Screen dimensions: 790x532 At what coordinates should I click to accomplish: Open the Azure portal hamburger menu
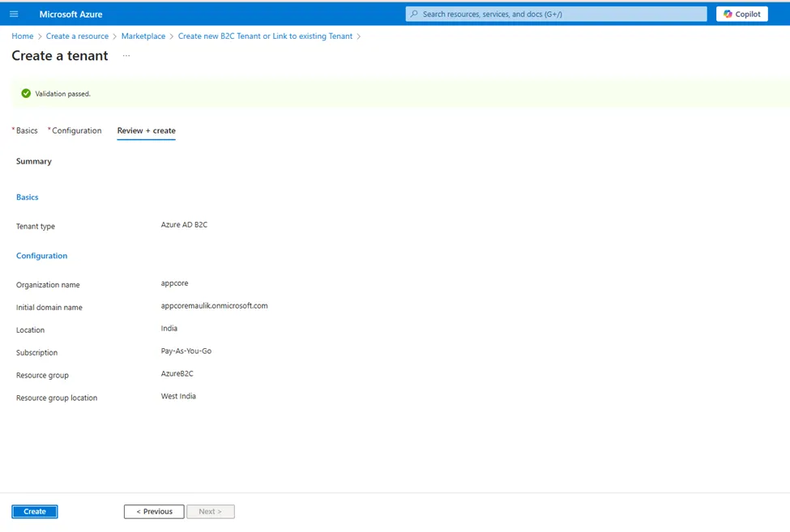pos(13,13)
